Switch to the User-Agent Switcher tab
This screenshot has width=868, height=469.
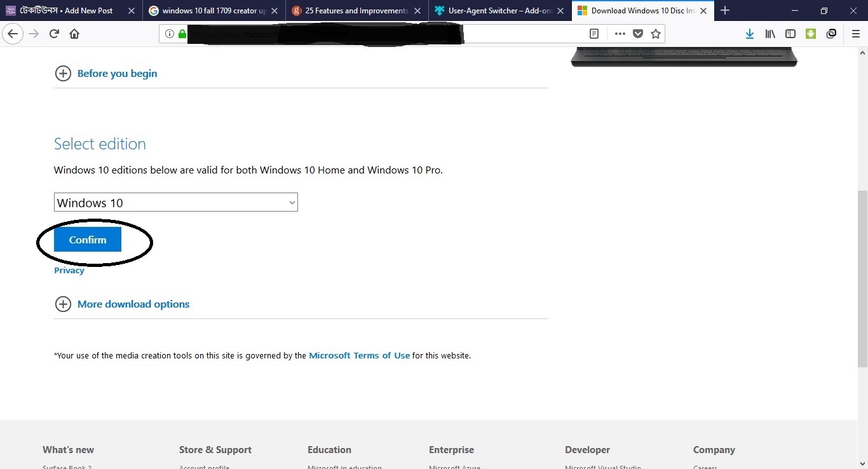pos(500,11)
